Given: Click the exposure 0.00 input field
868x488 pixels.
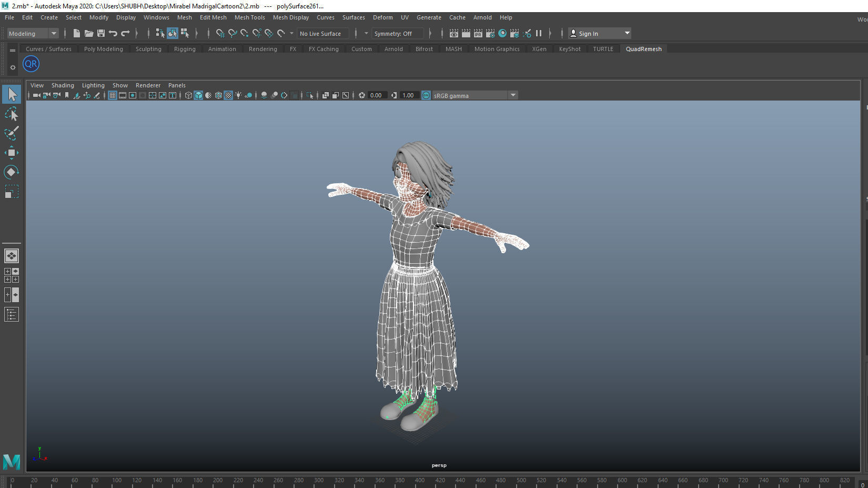Looking at the screenshot, I should [x=377, y=95].
